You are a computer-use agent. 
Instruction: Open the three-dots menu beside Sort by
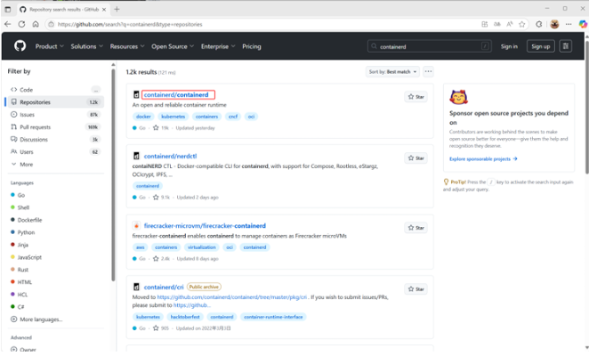pos(428,71)
